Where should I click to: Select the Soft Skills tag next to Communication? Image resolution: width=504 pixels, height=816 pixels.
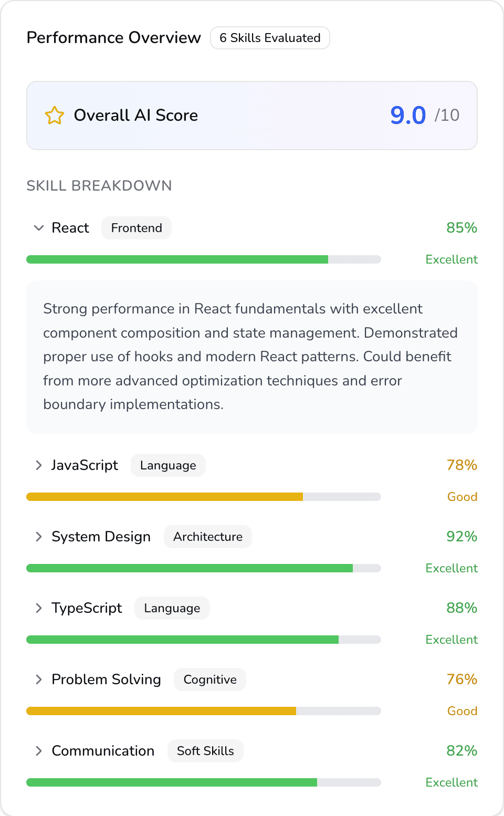205,751
